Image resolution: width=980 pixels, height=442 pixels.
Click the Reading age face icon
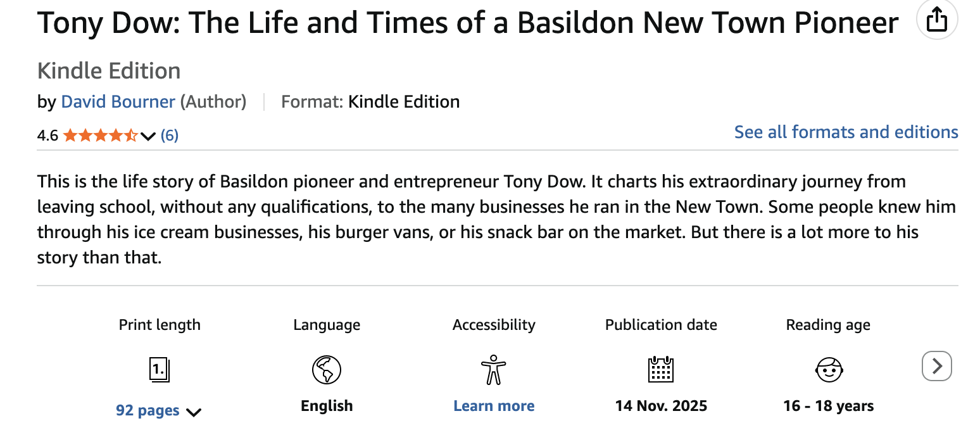(828, 369)
